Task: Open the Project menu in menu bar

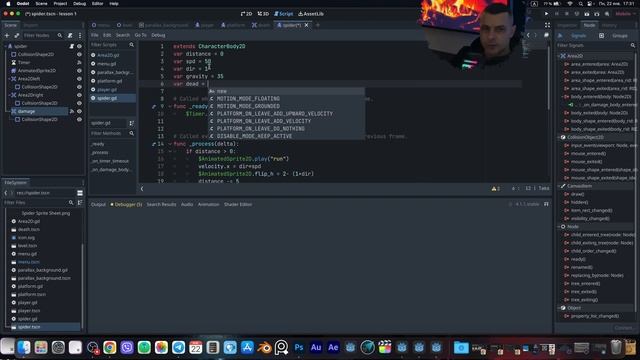Action: (60, 3)
